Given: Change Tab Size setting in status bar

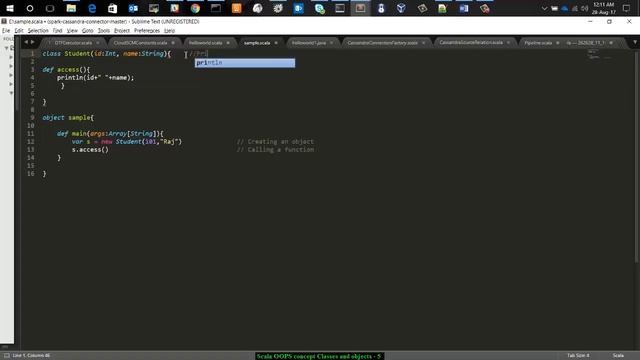Looking at the screenshot, I should pos(578,356).
